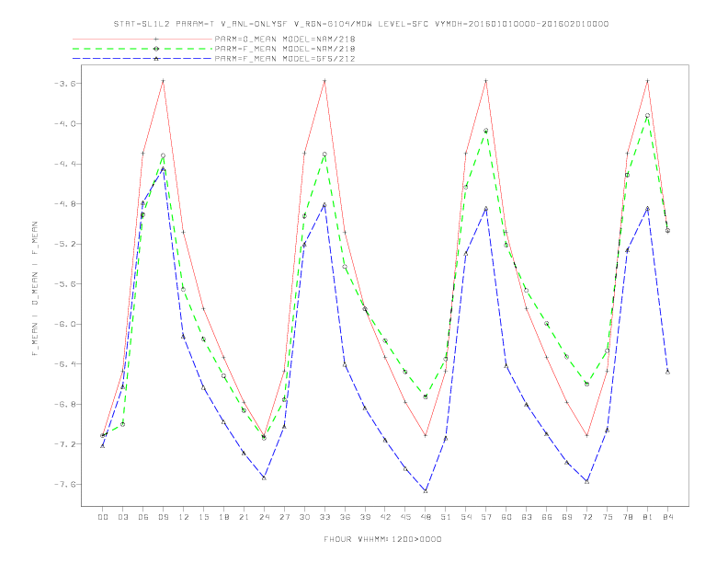The width and height of the screenshot is (728, 563).
Task: Select legend entry PARM=O_MEAN MODEL=NAM/218
Action: coord(285,39)
